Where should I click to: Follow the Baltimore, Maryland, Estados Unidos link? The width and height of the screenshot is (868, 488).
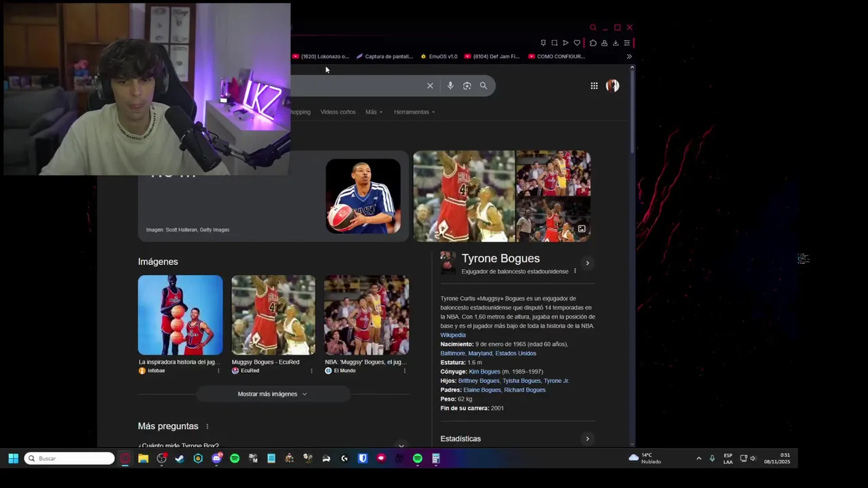click(x=488, y=353)
